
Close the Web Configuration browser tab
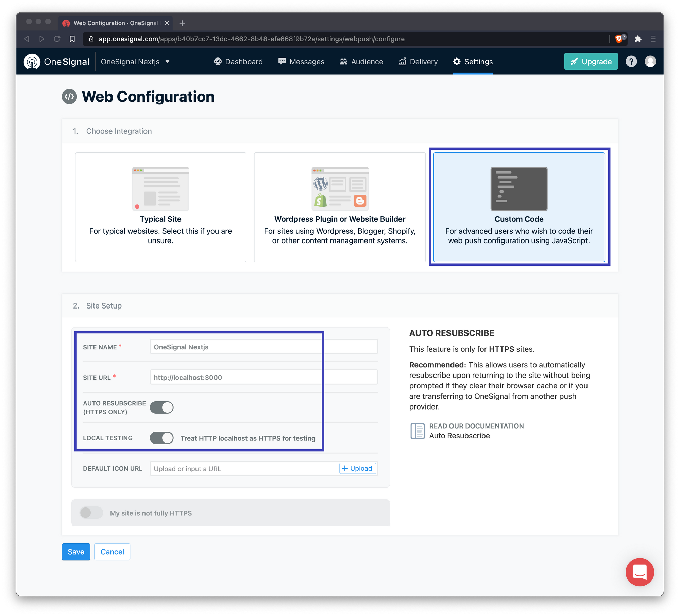pos(167,23)
